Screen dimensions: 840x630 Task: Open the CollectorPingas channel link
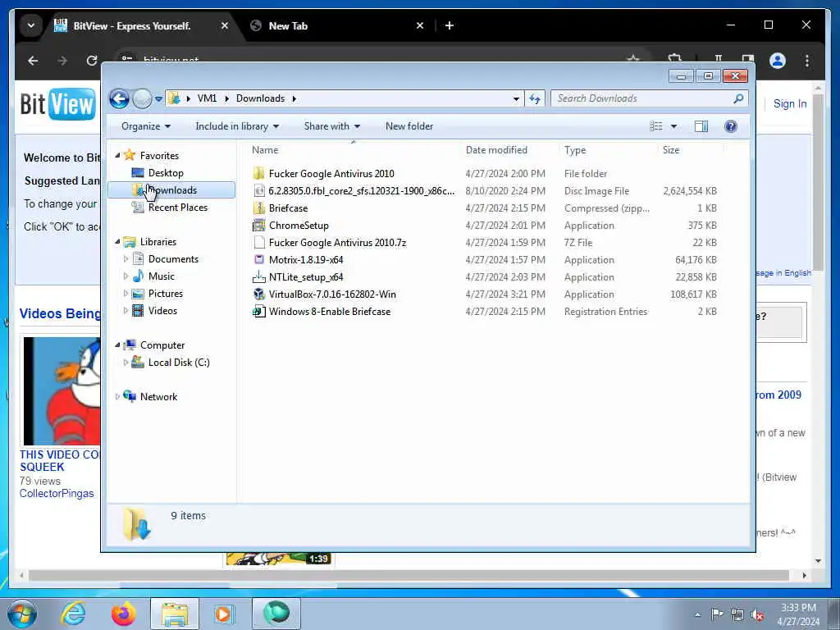57,493
